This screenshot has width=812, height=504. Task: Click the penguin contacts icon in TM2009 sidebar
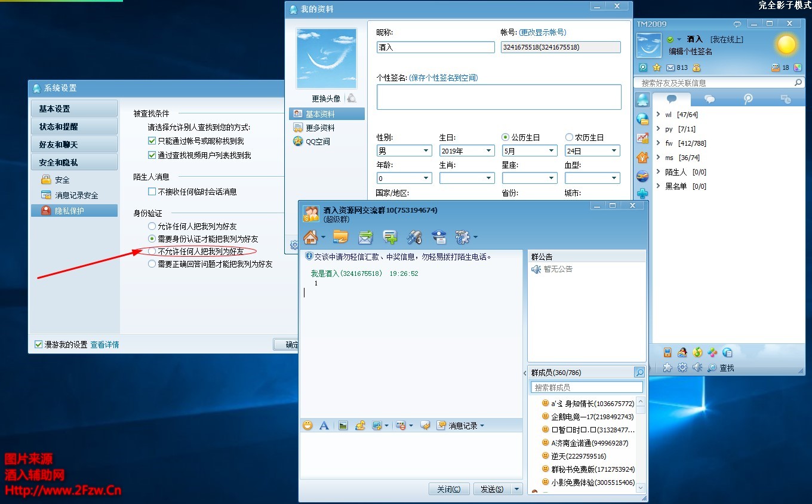[642, 99]
